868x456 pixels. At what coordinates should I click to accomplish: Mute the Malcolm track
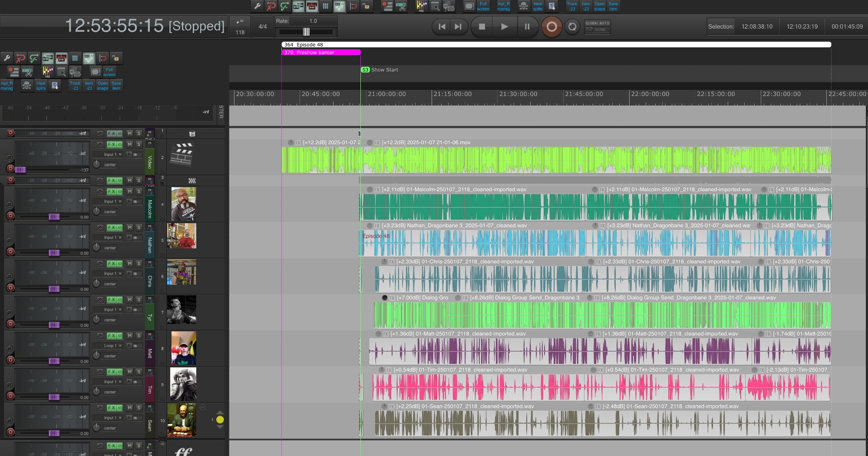(129, 192)
